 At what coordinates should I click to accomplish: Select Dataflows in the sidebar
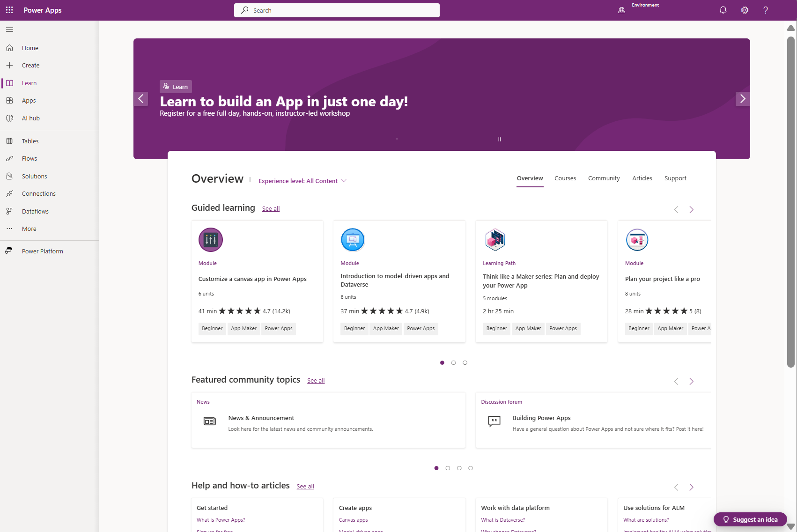35,211
